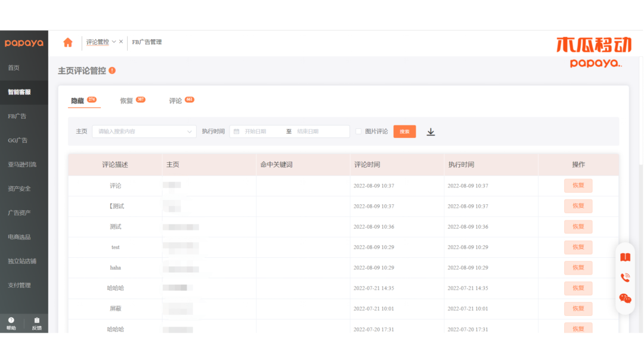This screenshot has width=644, height=363.
Task: Click 恢复 for the haha row
Action: (x=578, y=267)
